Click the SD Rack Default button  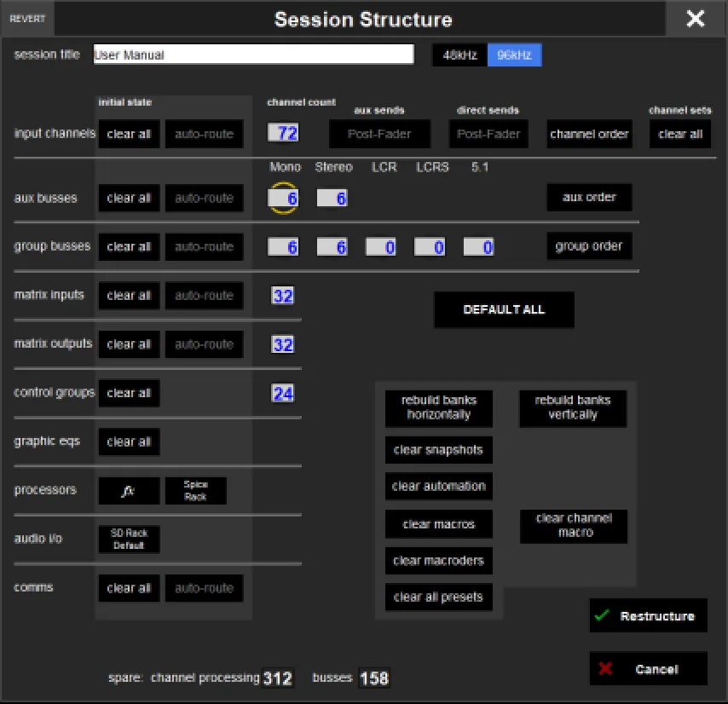pos(129,540)
